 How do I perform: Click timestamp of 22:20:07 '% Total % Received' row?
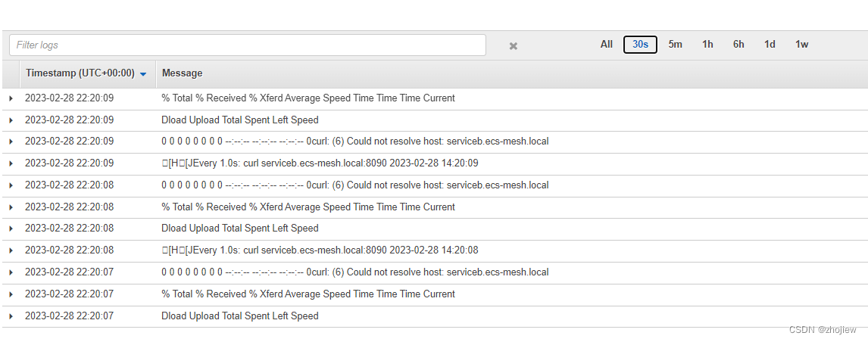tap(69, 294)
